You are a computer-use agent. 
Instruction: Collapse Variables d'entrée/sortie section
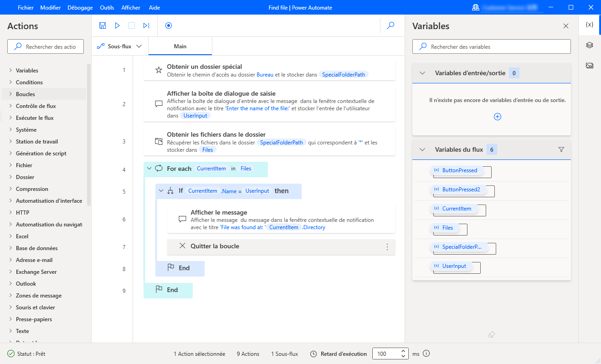tap(422, 73)
